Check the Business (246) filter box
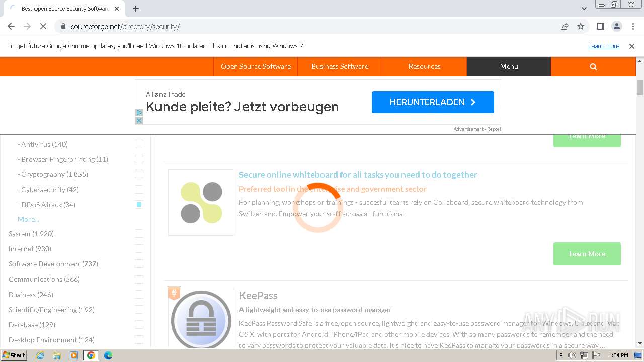644x362 pixels. coord(139,295)
